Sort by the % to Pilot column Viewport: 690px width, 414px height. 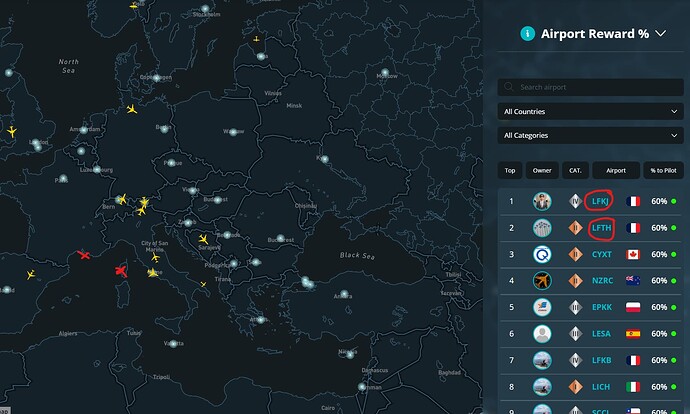(x=662, y=171)
